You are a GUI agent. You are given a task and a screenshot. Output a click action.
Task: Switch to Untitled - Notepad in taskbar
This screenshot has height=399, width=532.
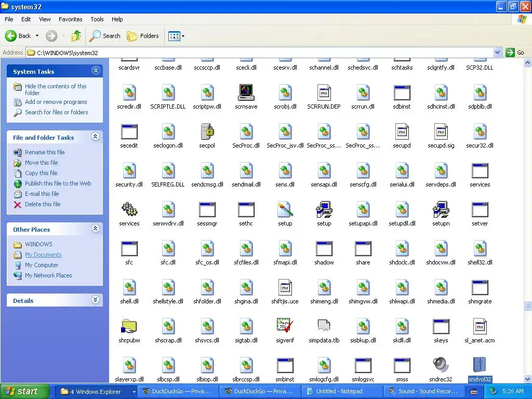[342, 392]
